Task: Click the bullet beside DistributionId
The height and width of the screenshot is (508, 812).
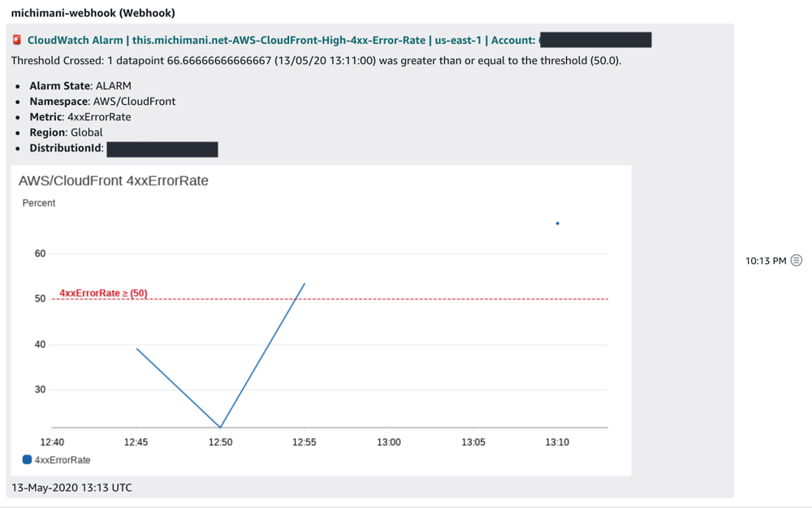Action: [x=18, y=149]
